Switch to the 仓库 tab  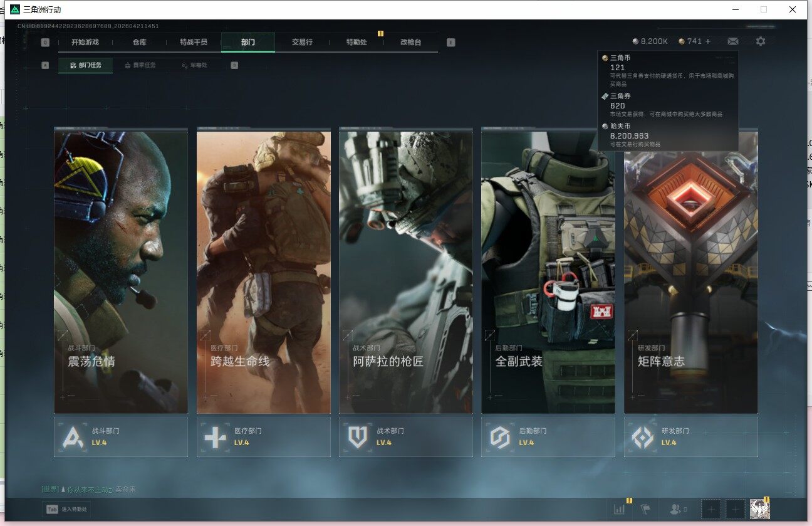click(140, 43)
